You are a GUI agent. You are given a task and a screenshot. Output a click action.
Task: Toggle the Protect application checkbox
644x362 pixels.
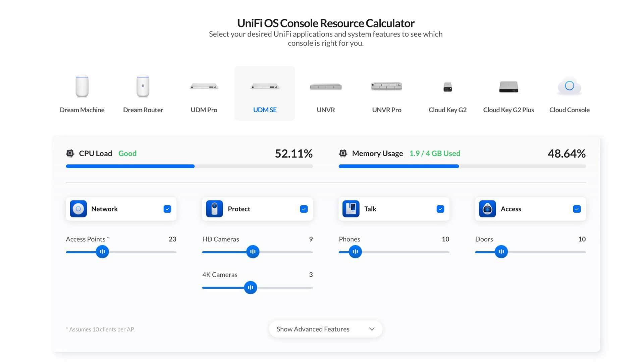(x=304, y=208)
